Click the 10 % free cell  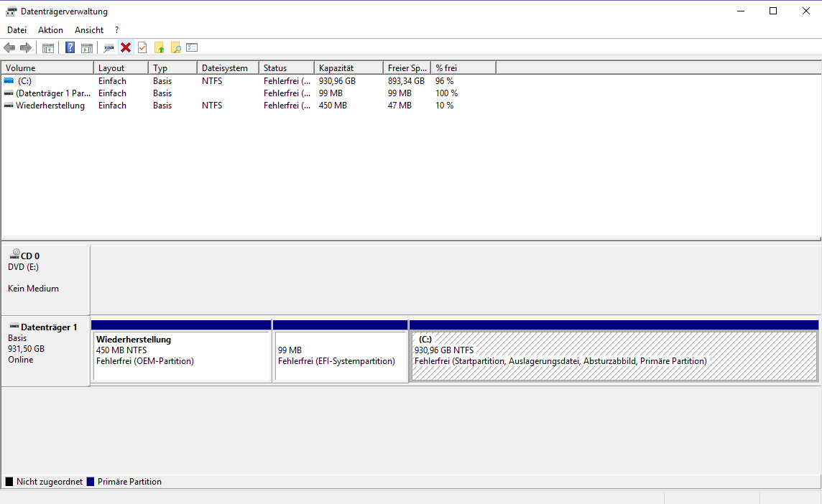click(x=444, y=106)
